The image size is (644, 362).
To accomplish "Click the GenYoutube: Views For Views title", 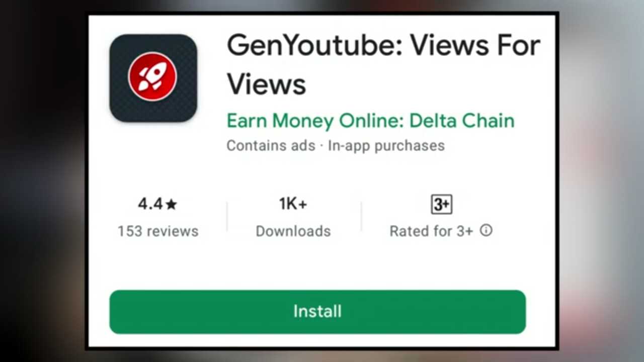I will pyautogui.click(x=383, y=64).
